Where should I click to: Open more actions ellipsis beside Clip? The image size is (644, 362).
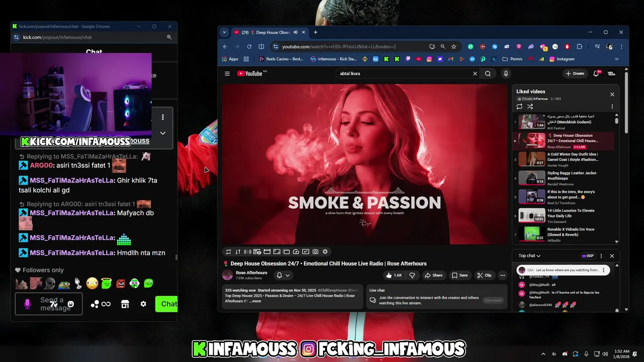click(x=502, y=275)
